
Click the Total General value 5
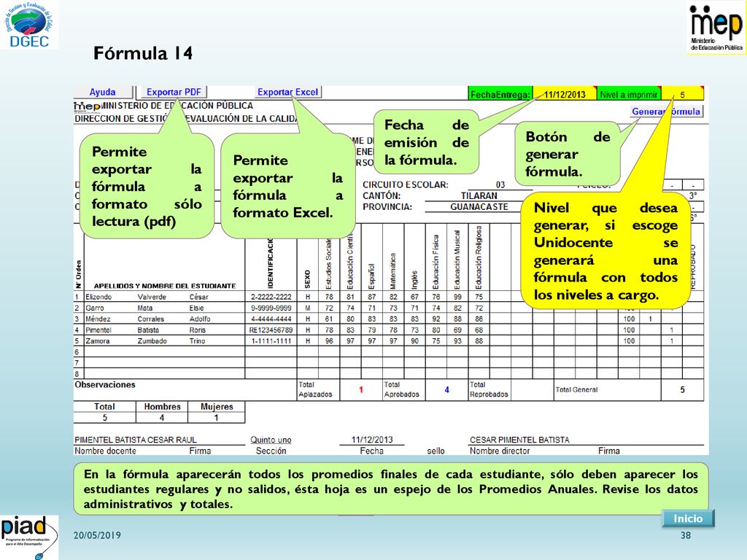coord(682,389)
